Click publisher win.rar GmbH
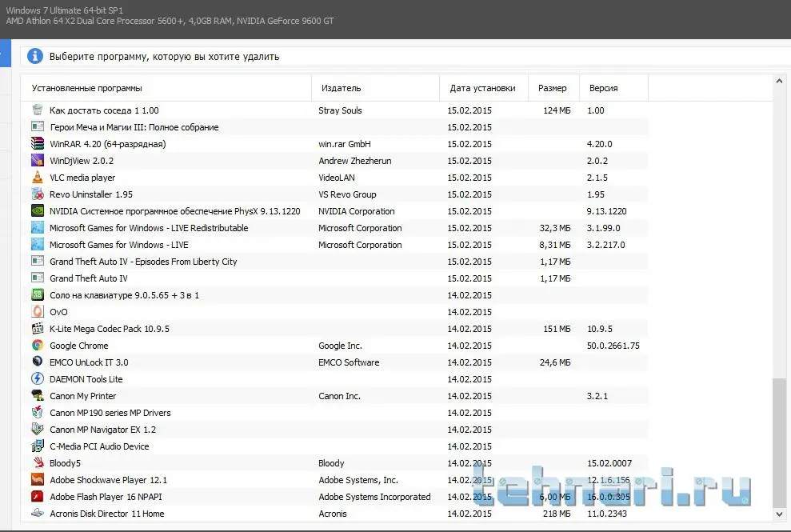The width and height of the screenshot is (791, 532). [345, 144]
